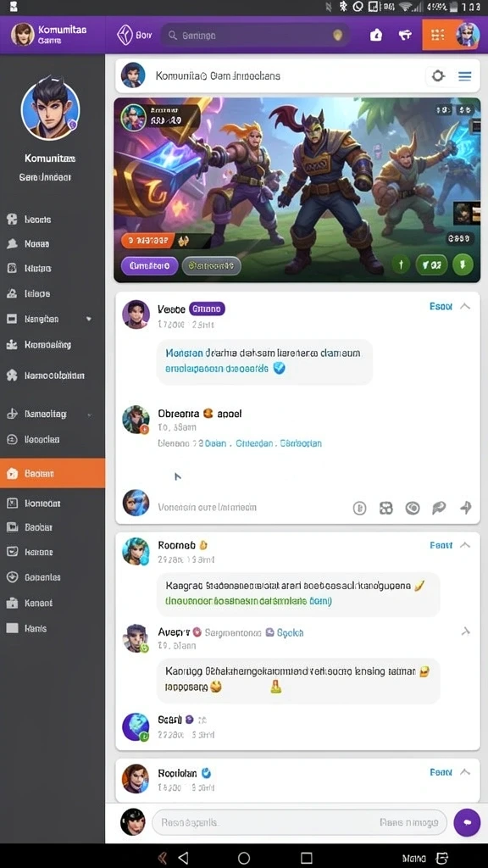The width and height of the screenshot is (488, 868).
Task: Click the eye icon in comment toolbar
Action: (413, 508)
